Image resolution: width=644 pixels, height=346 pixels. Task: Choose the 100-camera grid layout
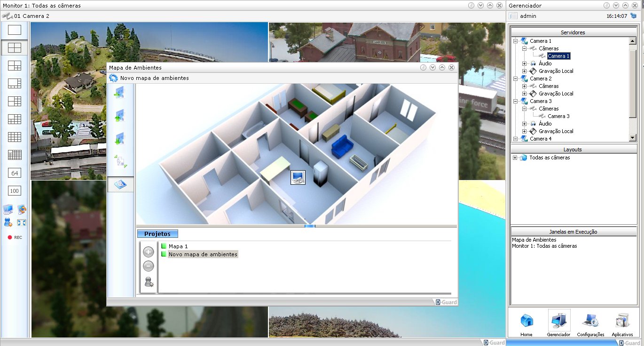(x=15, y=191)
